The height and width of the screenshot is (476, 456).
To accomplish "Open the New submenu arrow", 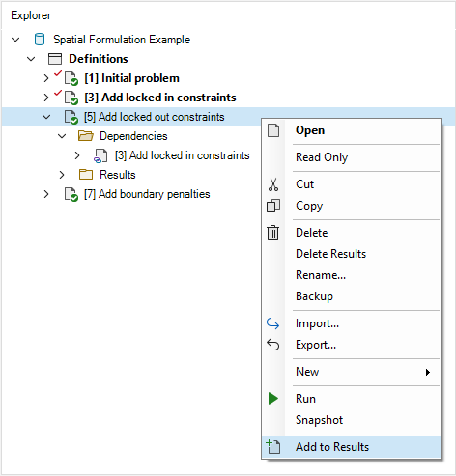I will pos(428,372).
